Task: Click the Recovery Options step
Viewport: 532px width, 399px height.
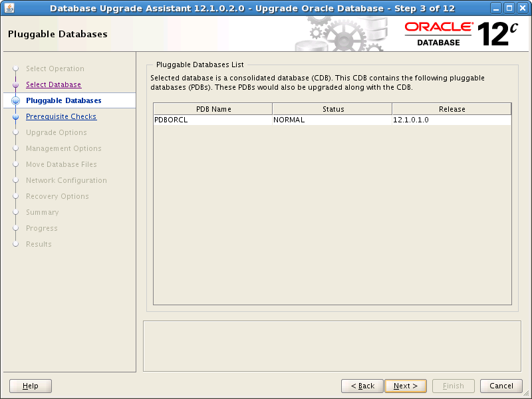Action: pyautogui.click(x=57, y=196)
